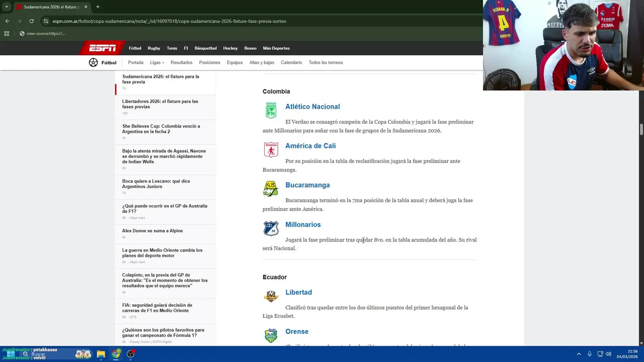Reload the page with the refresh icon
644x362 pixels.
point(31,21)
